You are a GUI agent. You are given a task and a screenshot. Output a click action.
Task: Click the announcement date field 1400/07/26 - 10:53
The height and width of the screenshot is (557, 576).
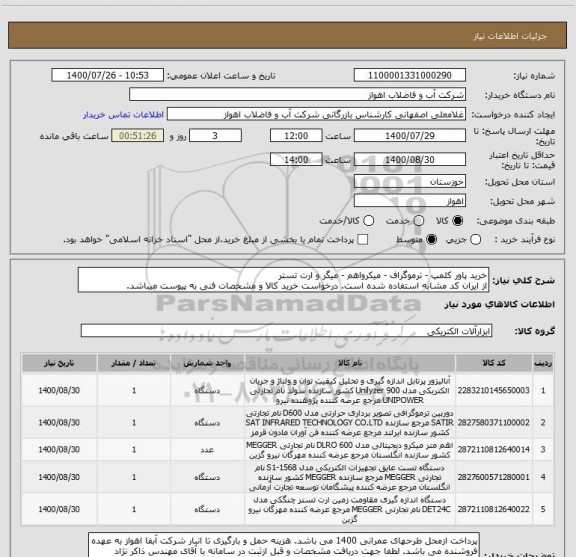108,75
